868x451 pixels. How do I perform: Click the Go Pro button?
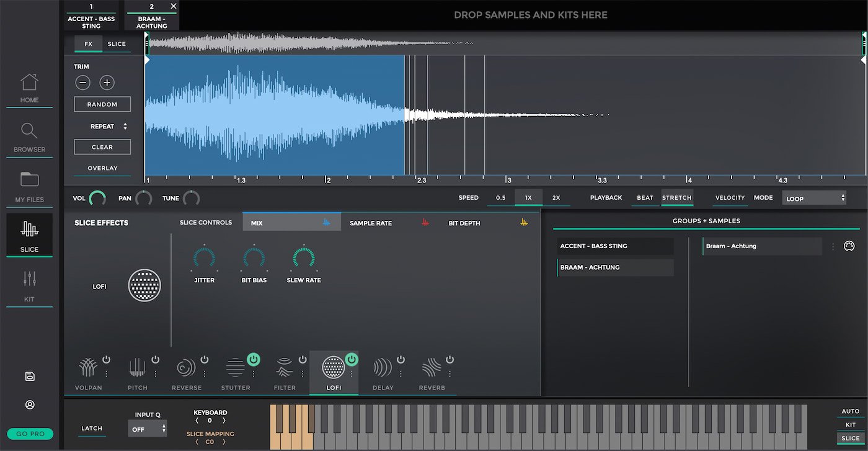pyautogui.click(x=30, y=434)
